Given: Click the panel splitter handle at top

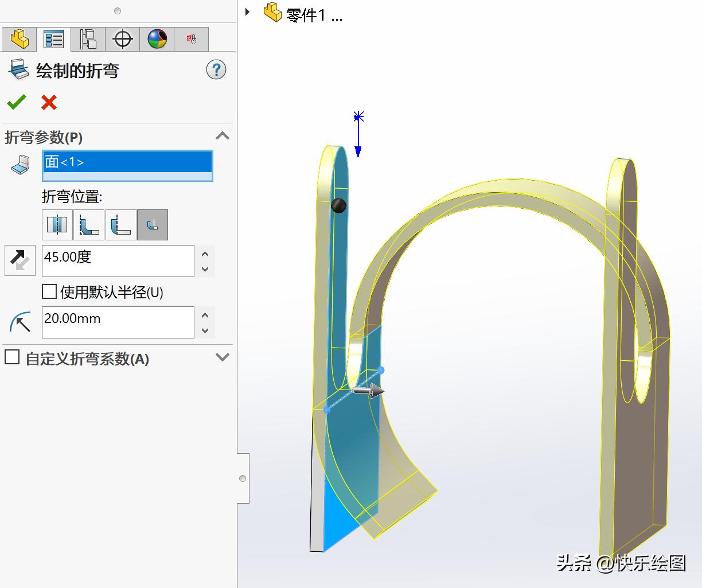Looking at the screenshot, I should [x=118, y=11].
